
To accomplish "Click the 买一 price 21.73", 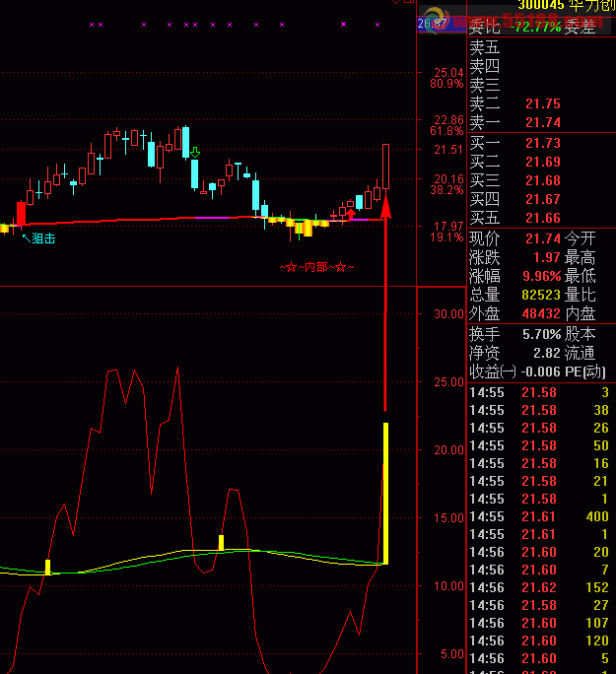I will tap(543, 143).
